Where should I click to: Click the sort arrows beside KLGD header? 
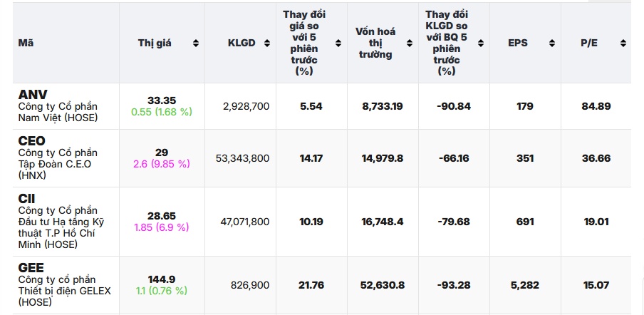tap(267, 43)
